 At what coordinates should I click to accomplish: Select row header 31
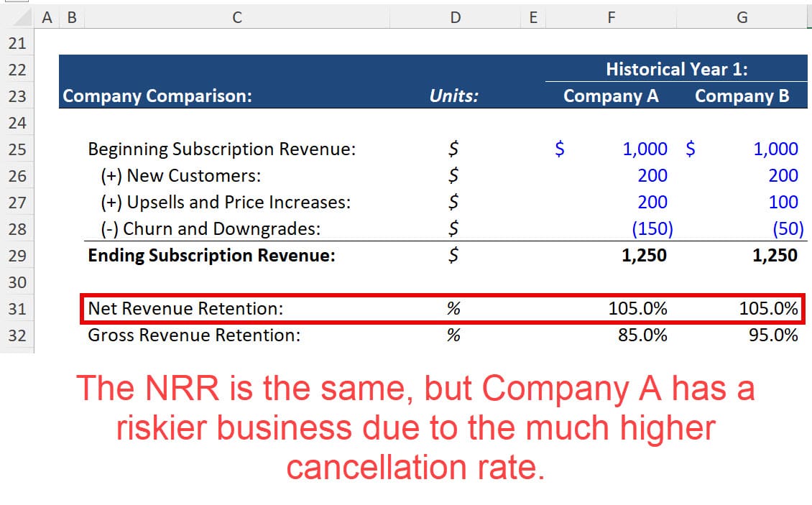click(x=17, y=309)
